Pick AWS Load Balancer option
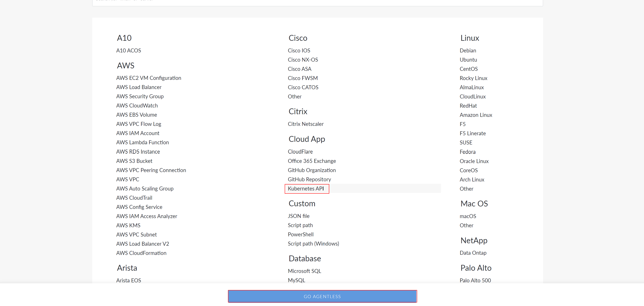 click(139, 87)
